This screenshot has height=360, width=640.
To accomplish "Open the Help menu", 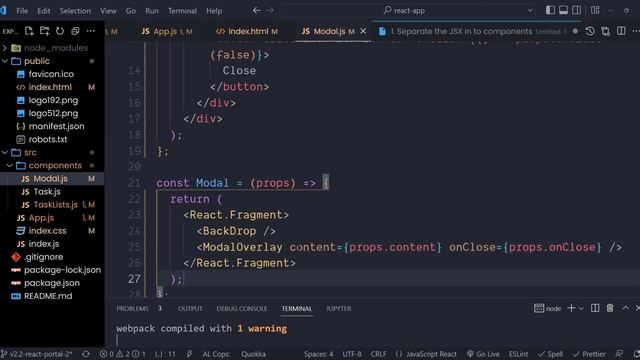I will (x=214, y=11).
